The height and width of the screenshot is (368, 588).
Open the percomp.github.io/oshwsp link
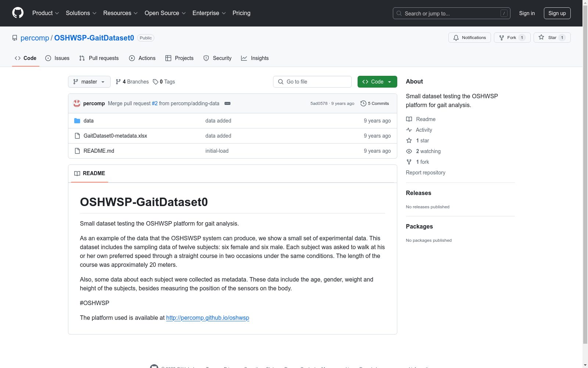[x=208, y=318]
